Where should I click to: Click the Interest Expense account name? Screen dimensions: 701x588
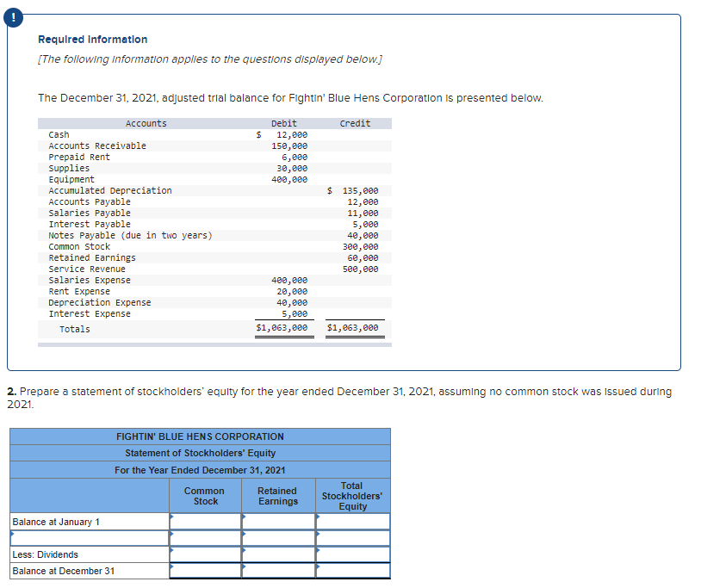[90, 313]
